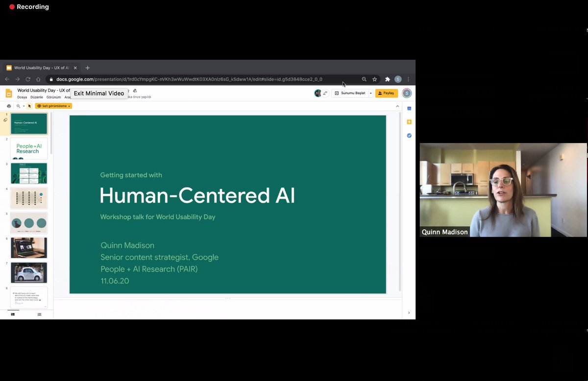Image resolution: width=588 pixels, height=381 pixels.
Task: Click the print icon in the Slides toolbar
Action: 9,106
